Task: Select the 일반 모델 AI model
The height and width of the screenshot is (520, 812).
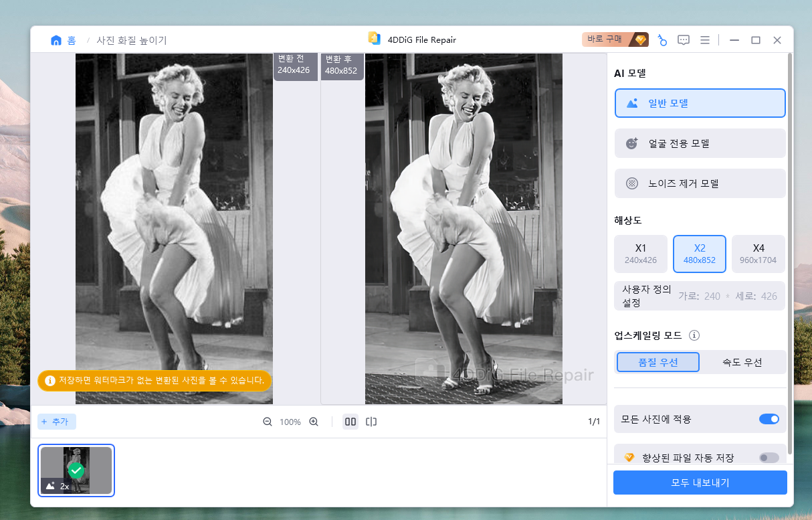Action: click(700, 103)
